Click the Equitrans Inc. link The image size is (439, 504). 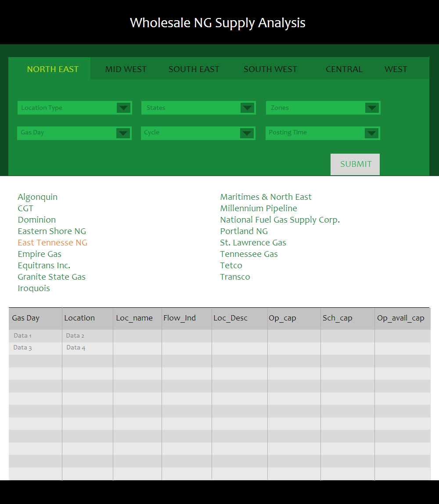pos(44,266)
